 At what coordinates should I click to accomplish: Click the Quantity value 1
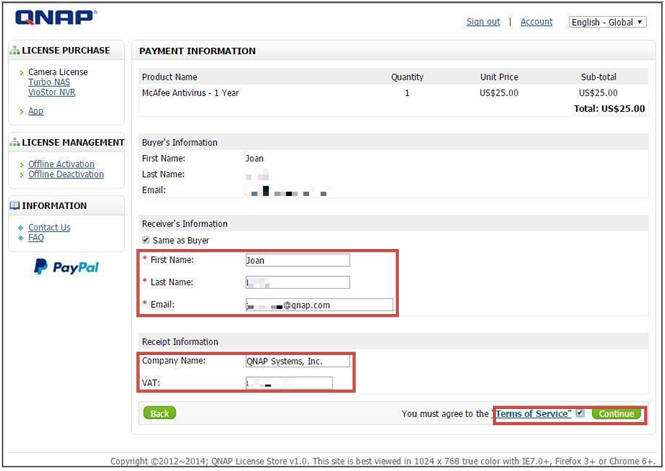[407, 93]
